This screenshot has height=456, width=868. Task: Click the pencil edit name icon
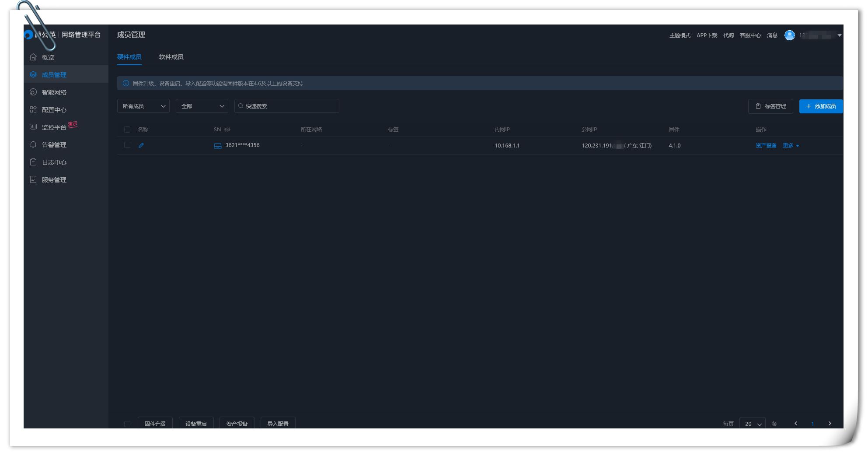point(141,145)
